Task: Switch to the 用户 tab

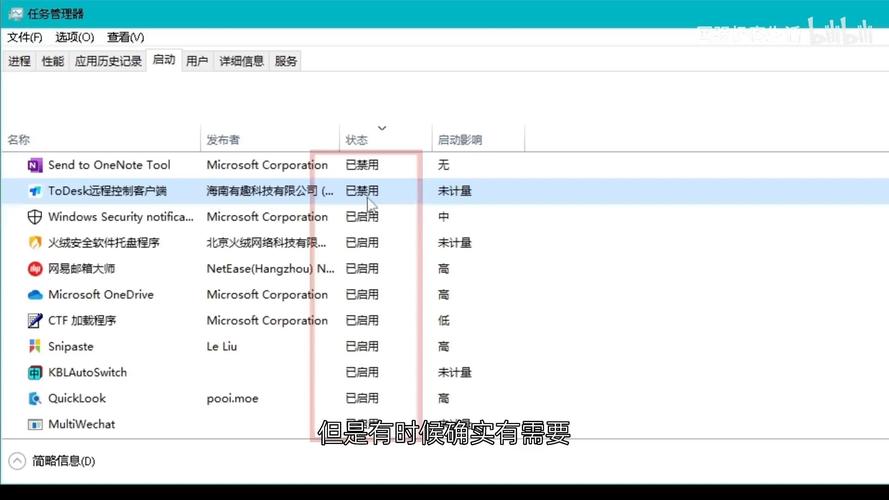Action: coord(197,61)
